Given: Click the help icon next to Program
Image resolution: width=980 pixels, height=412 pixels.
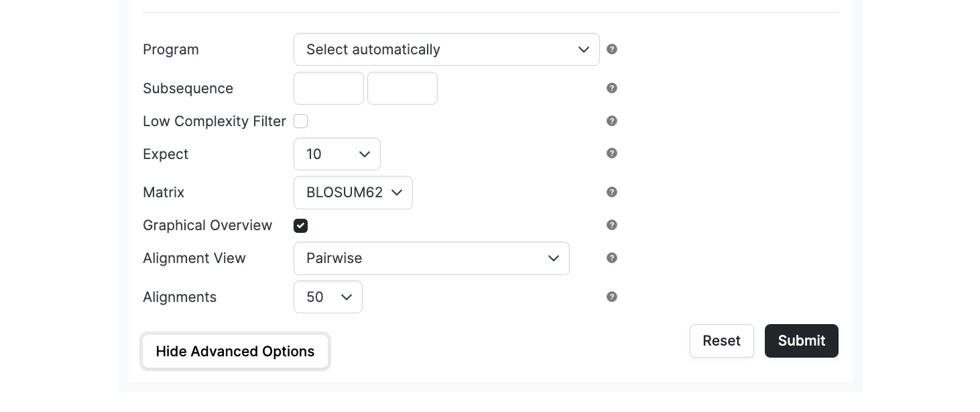Looking at the screenshot, I should coord(611,49).
